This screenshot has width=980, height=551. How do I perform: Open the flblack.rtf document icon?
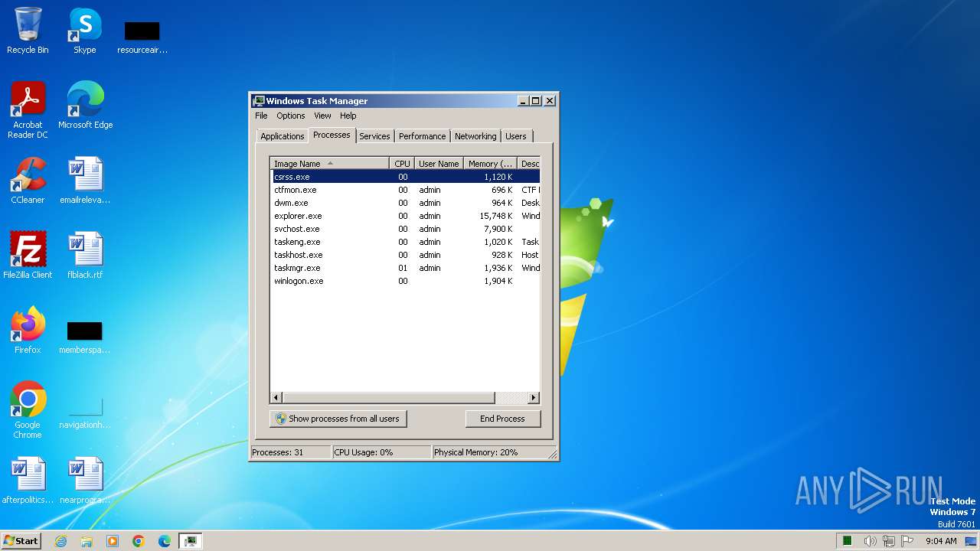85,256
